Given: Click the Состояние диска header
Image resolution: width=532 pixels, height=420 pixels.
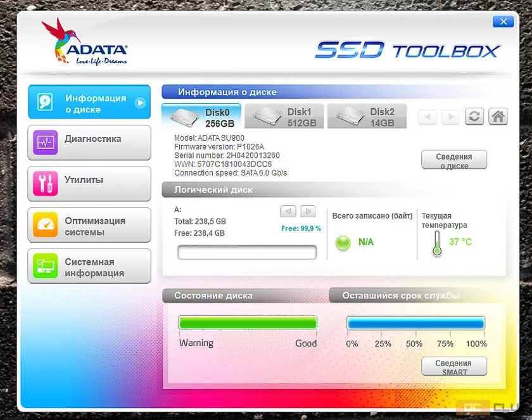Looking at the screenshot, I should (x=213, y=295).
